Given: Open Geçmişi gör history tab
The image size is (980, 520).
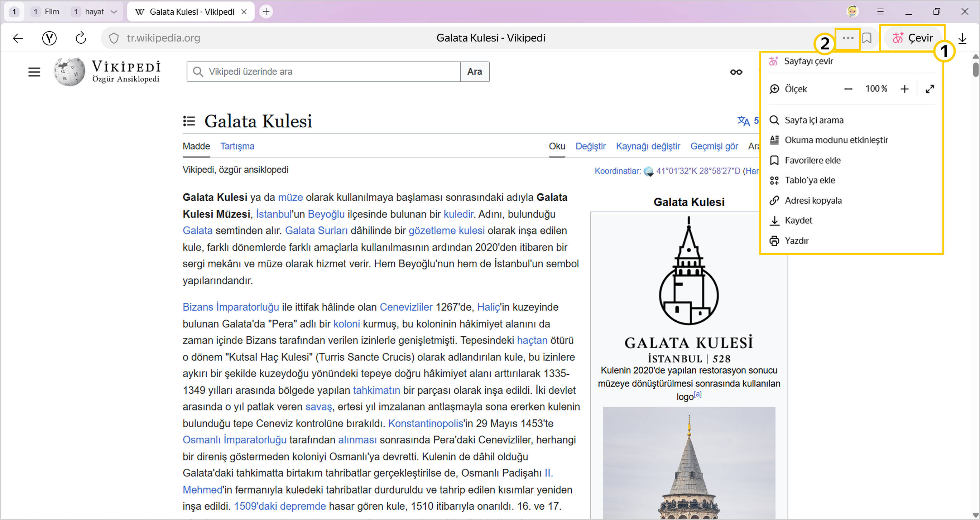Looking at the screenshot, I should click(714, 146).
